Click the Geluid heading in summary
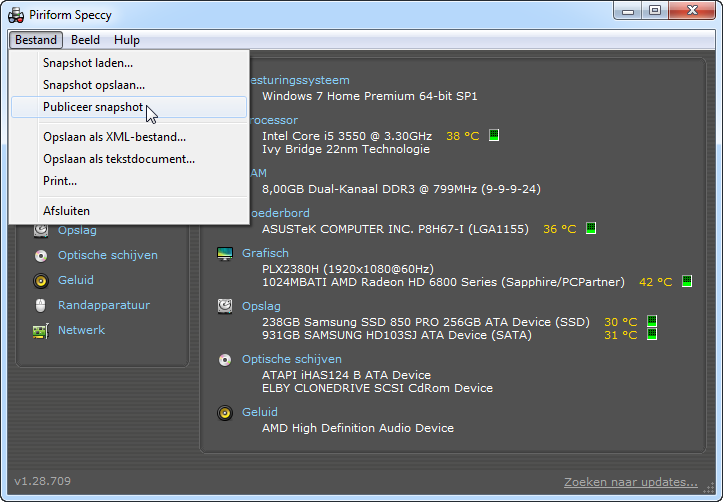The width and height of the screenshot is (723, 502). 260,412
